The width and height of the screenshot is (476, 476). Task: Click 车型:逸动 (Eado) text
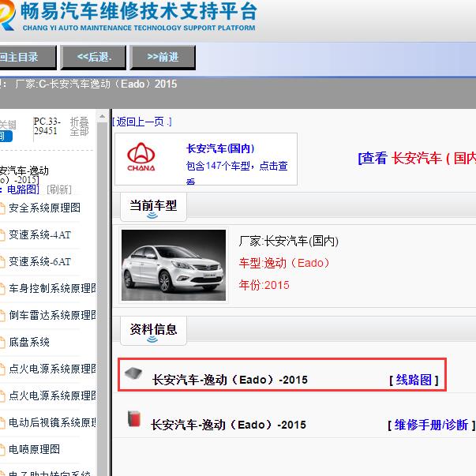(284, 263)
